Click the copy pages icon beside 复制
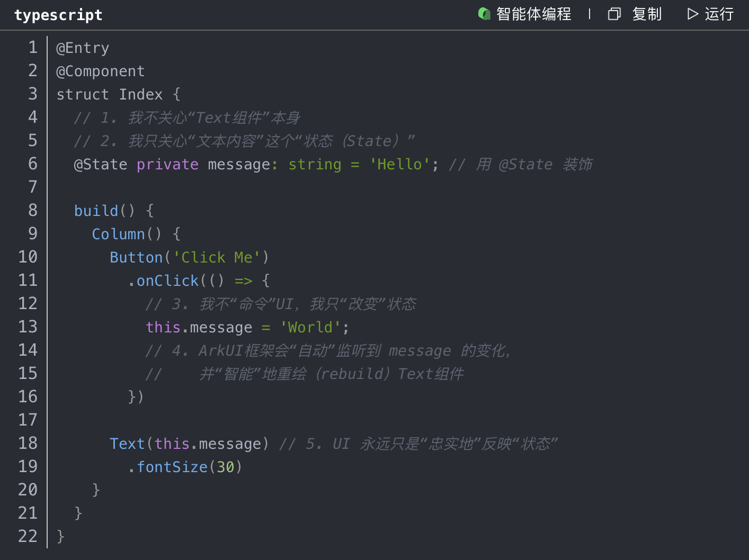Image resolution: width=749 pixels, height=560 pixels. (x=614, y=14)
